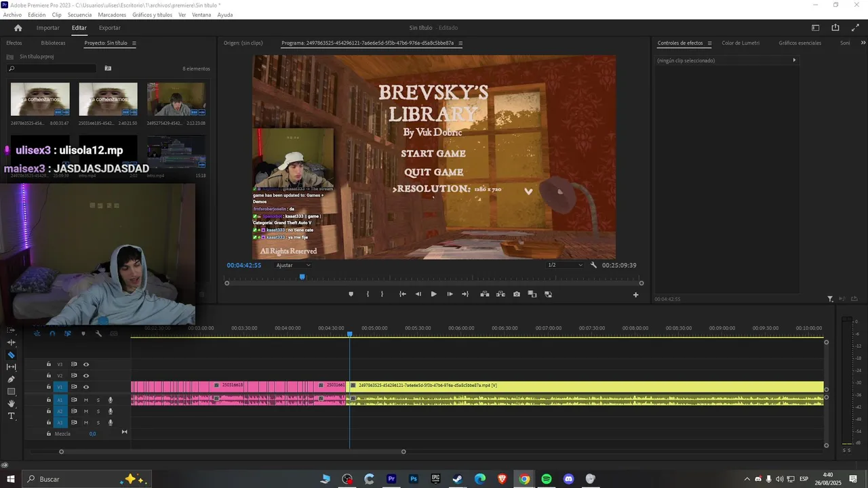This screenshot has height=488, width=868.
Task: Open the Importar workspace
Action: click(x=47, y=28)
